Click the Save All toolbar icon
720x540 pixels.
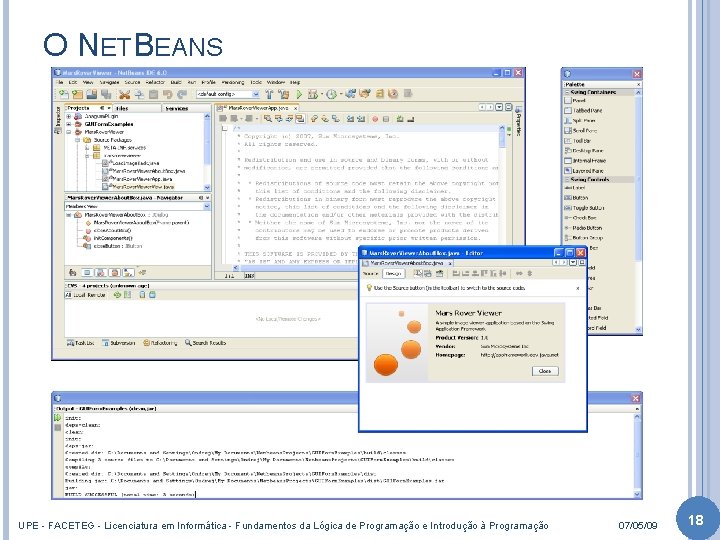[x=106, y=94]
